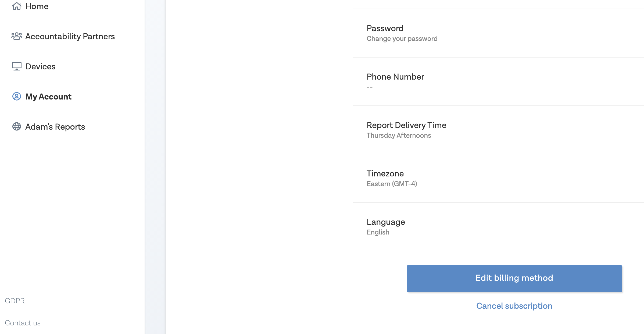Click the Accountability Partners people icon
This screenshot has width=644, height=334.
[x=16, y=36]
